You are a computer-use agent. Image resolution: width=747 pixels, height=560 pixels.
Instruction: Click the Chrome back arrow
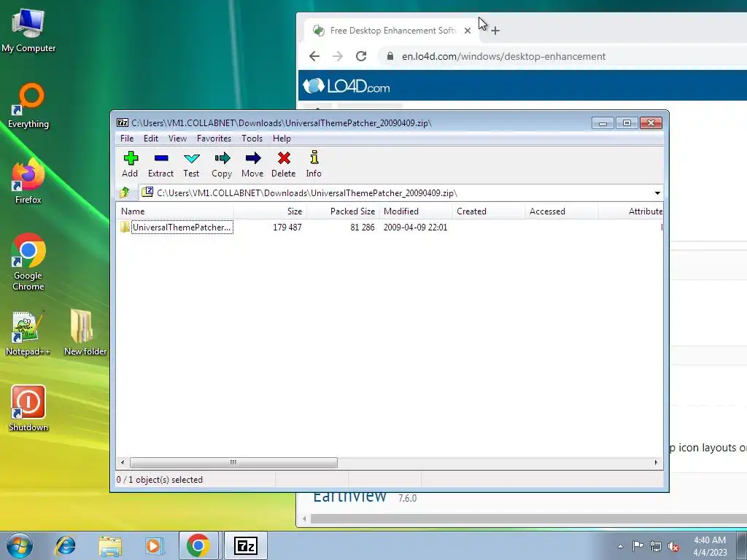(314, 56)
